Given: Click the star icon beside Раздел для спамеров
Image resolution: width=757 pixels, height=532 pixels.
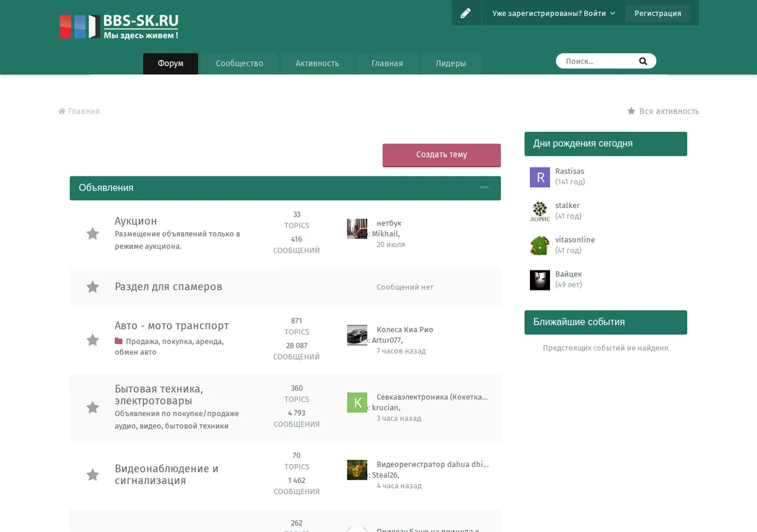Looking at the screenshot, I should coord(93,287).
